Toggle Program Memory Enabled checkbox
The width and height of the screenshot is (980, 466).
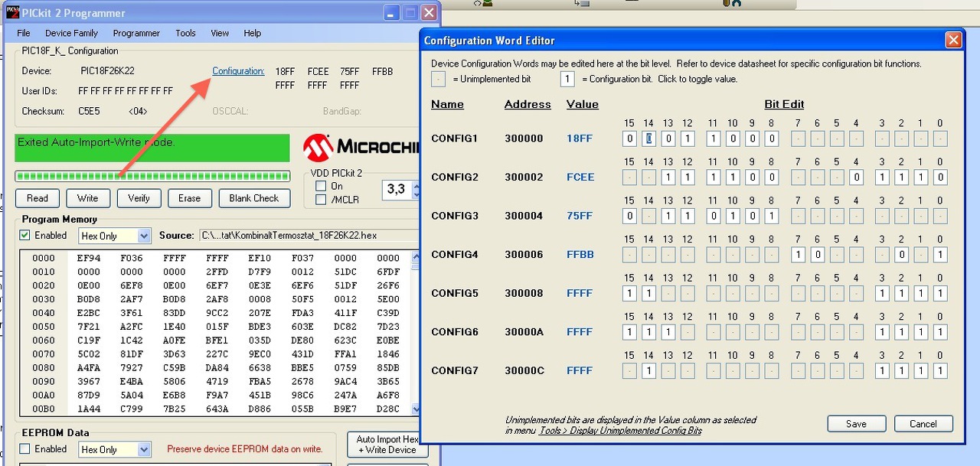[24, 236]
